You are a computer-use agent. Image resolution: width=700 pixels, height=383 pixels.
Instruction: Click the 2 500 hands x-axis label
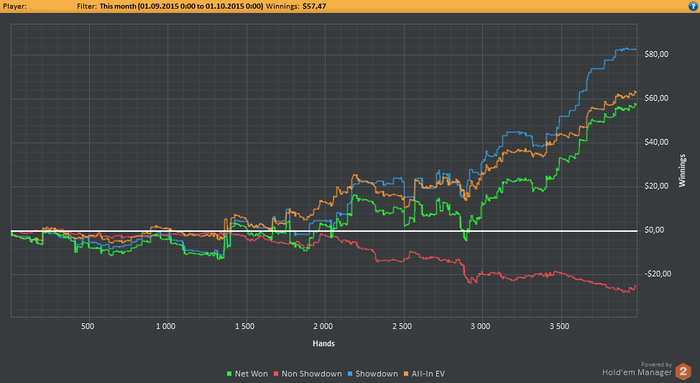pyautogui.click(x=402, y=326)
